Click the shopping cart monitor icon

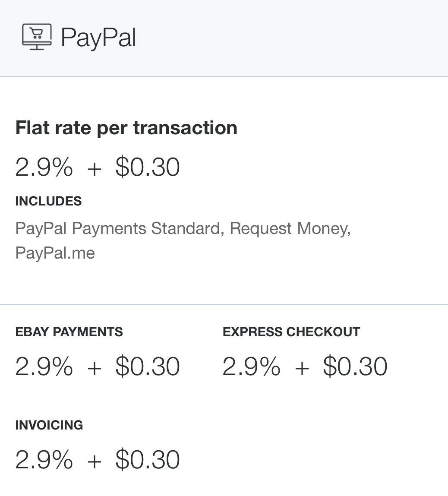[x=37, y=37]
